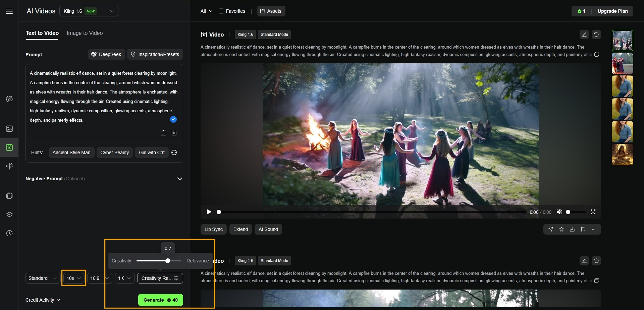Image resolution: width=644 pixels, height=310 pixels.
Task: Insert the Girl with Cat hint
Action: coord(152,152)
